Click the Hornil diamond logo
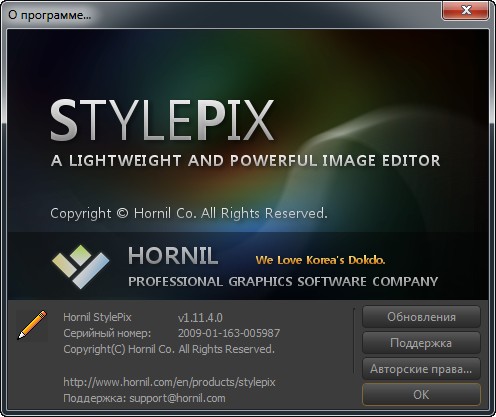The height and width of the screenshot is (417, 496). pos(80,266)
